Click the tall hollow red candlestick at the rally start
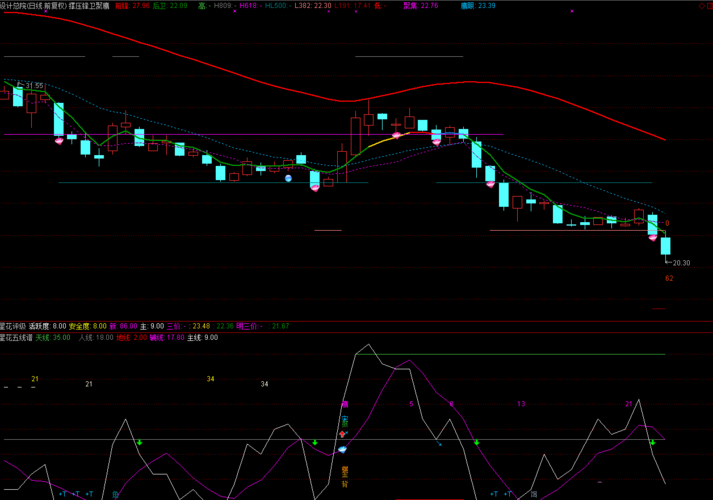This screenshot has width=713, height=500. point(356,135)
